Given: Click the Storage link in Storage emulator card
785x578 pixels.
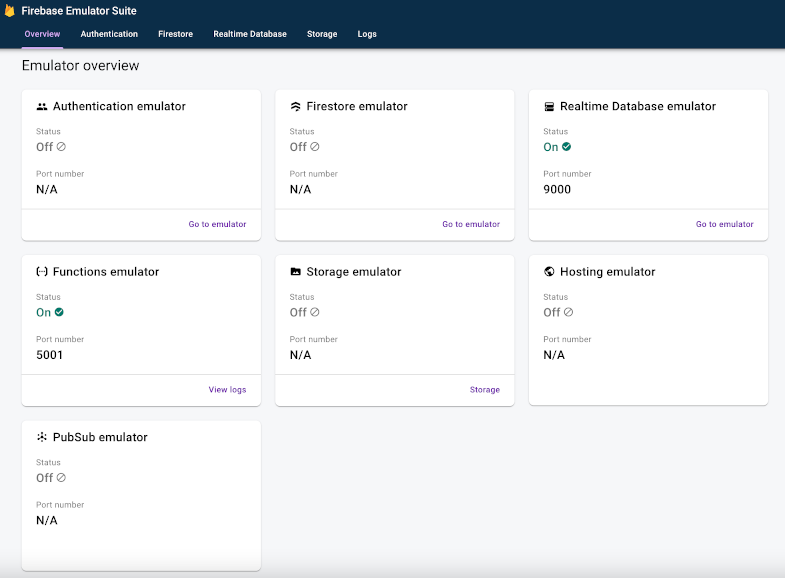Looking at the screenshot, I should tap(484, 390).
